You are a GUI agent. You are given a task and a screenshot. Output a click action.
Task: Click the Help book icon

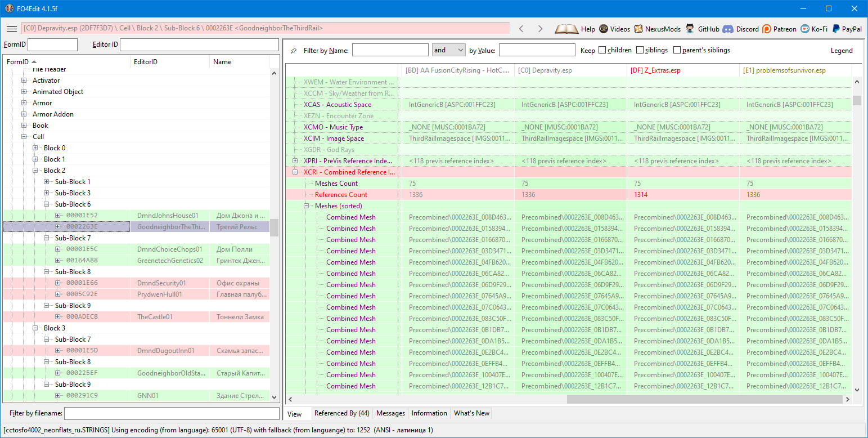pyautogui.click(x=566, y=29)
